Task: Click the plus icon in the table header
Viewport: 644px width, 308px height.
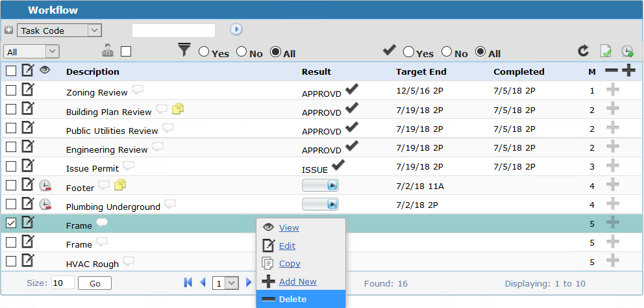Action: click(x=628, y=71)
